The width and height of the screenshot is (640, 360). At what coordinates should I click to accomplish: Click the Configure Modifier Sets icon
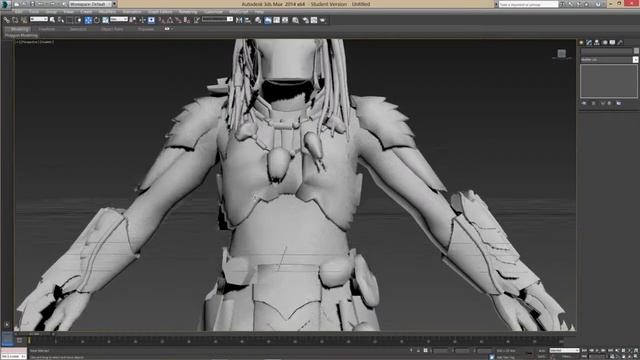[619, 103]
